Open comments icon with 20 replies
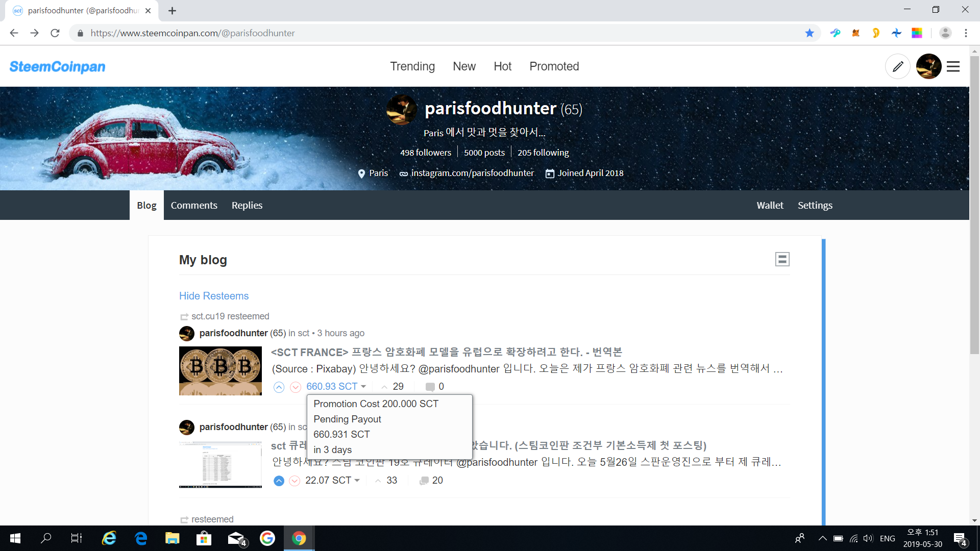980x551 pixels. pos(431,481)
